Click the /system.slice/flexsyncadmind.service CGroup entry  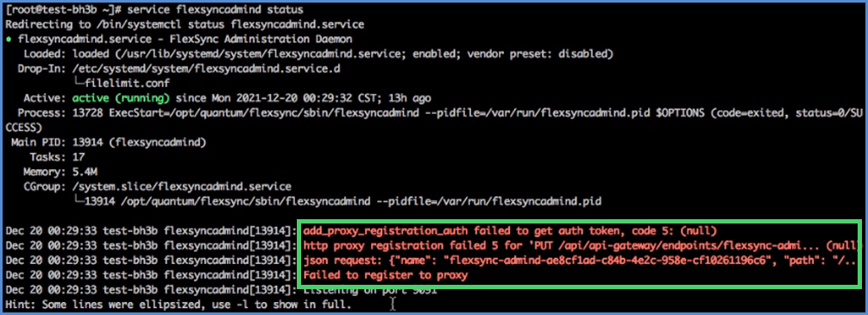[182, 186]
